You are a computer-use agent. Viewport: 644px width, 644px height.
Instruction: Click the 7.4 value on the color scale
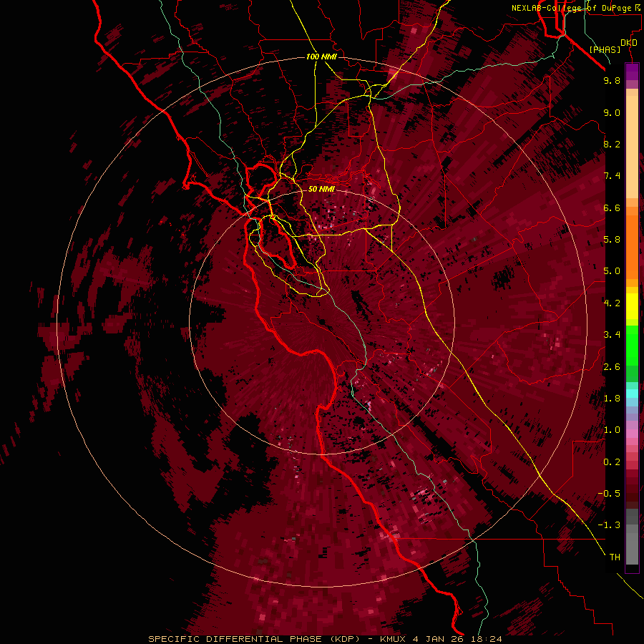pos(612,176)
